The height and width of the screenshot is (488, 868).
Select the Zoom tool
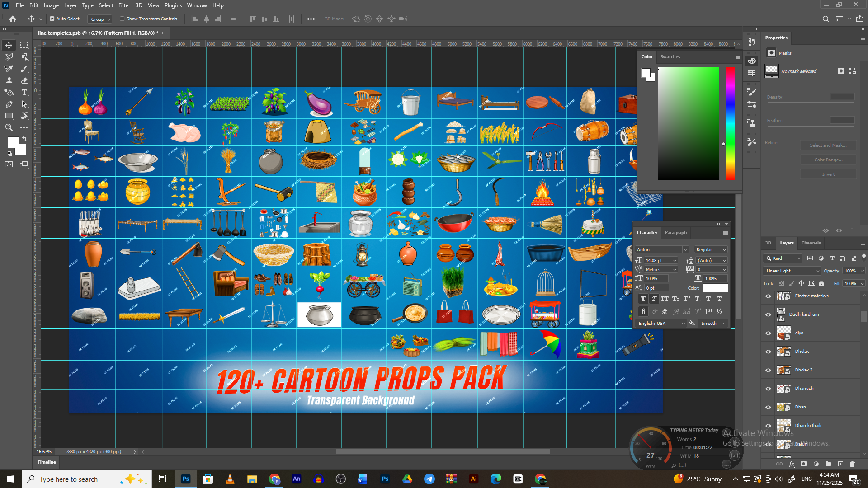(9, 128)
